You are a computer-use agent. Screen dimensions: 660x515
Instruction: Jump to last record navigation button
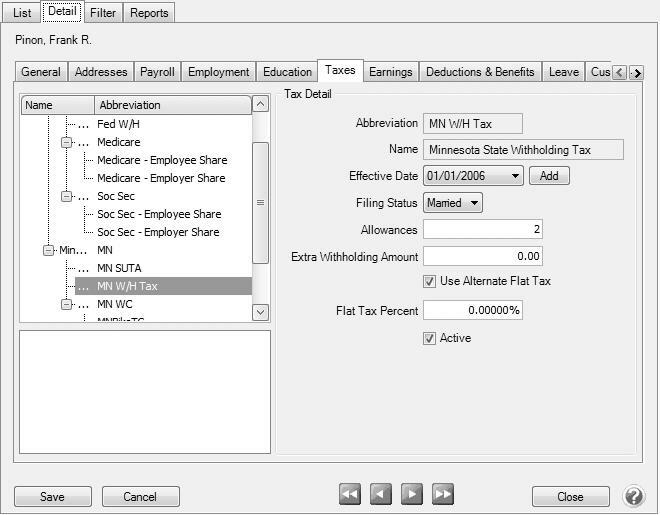[443, 495]
